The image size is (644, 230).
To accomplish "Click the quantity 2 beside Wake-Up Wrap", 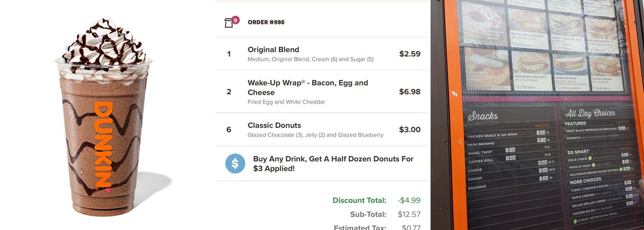I will point(229,92).
